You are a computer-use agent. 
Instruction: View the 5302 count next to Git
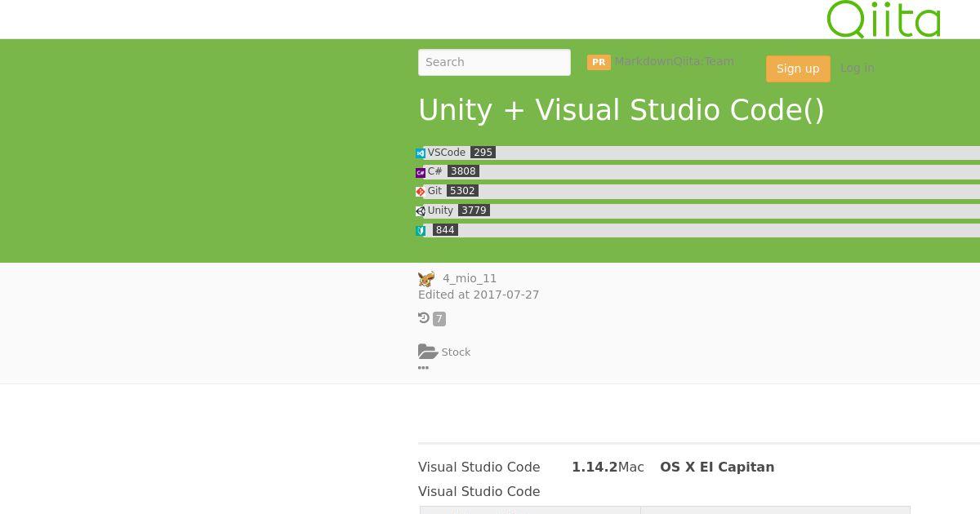click(462, 191)
